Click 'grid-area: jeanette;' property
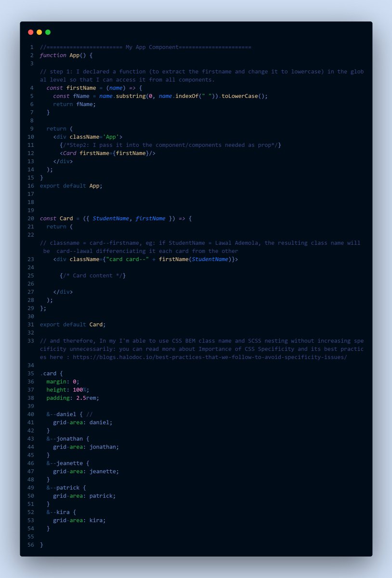 [86, 471]
